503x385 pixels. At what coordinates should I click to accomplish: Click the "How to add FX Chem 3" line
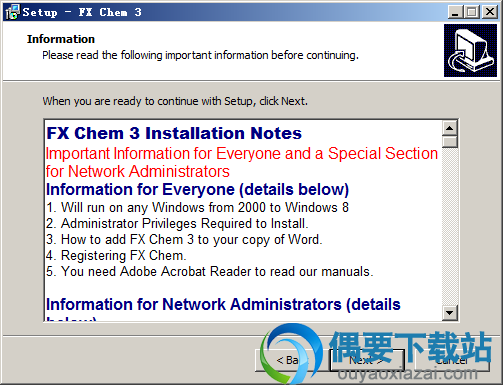184,239
